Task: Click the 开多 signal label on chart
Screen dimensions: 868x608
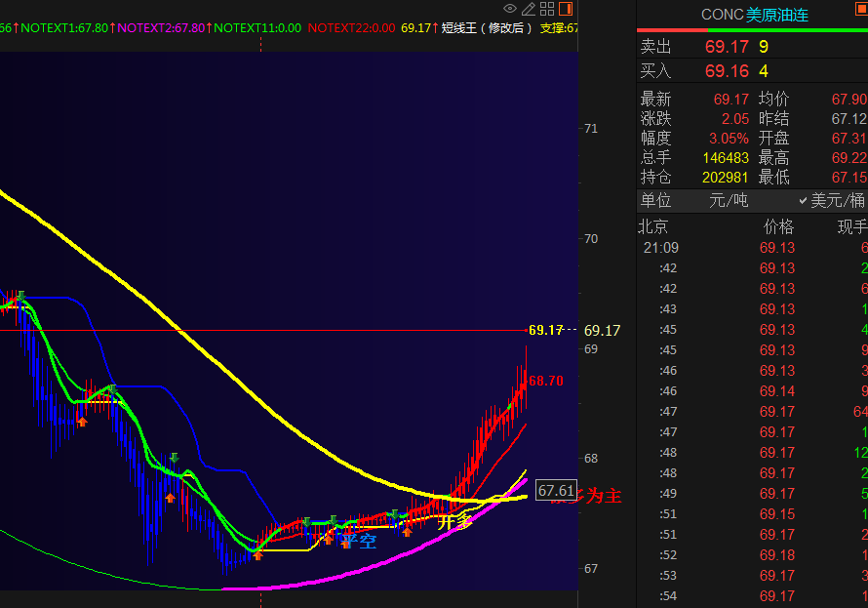Action: (x=454, y=521)
